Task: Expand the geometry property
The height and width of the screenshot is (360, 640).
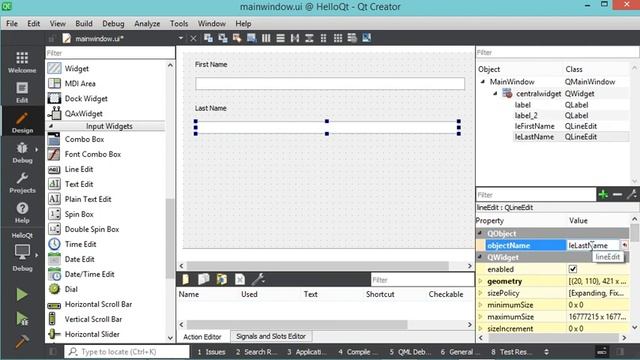Action: pos(480,281)
